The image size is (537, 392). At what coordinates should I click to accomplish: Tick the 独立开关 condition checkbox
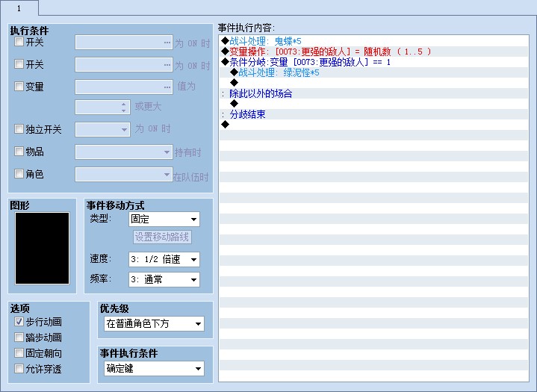coord(19,129)
